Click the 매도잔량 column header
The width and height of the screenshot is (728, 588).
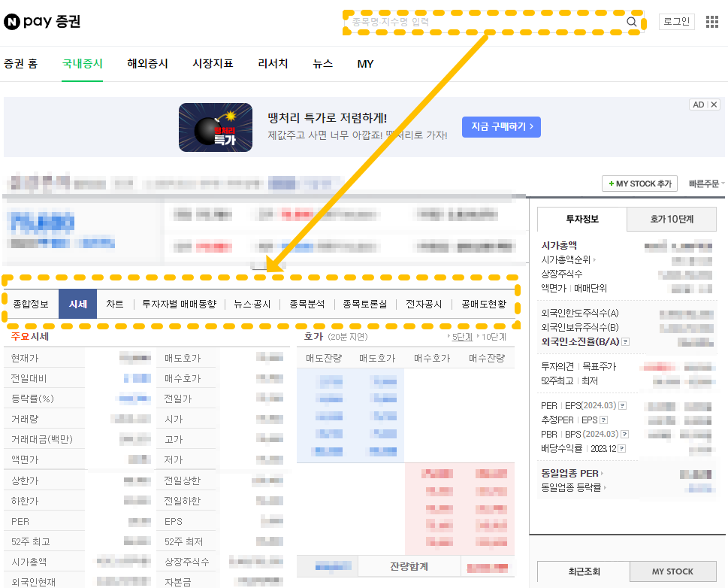(324, 359)
